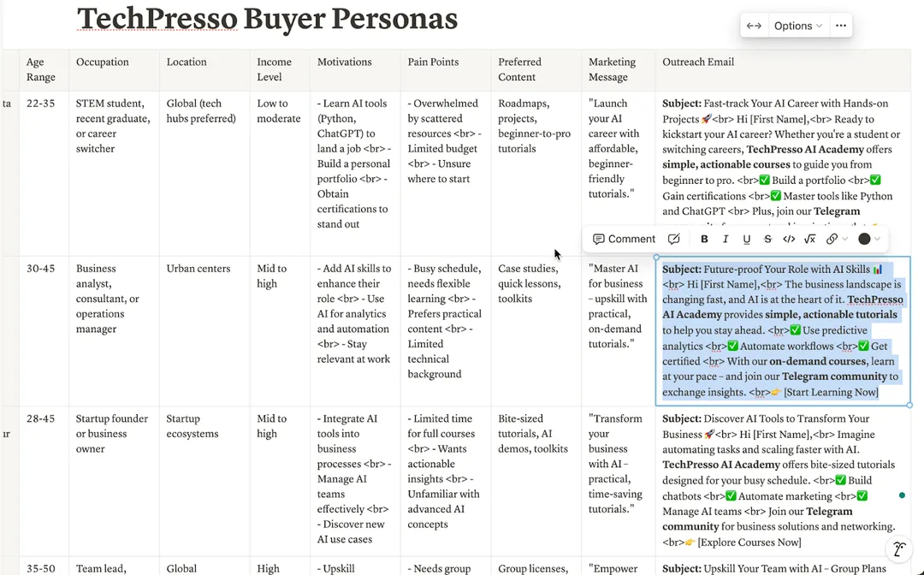Click the highlighted Future-proof Your Role email
The width and height of the screenshot is (924, 575).
[783, 331]
